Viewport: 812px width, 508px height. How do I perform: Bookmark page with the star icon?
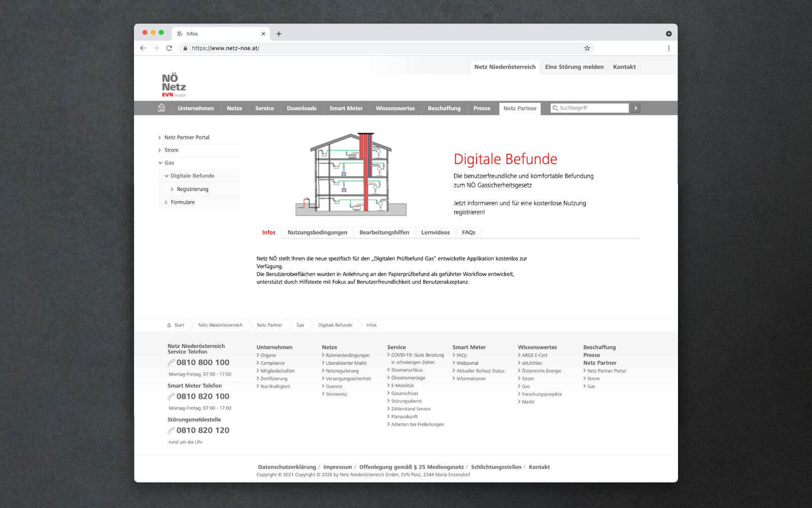(587, 48)
